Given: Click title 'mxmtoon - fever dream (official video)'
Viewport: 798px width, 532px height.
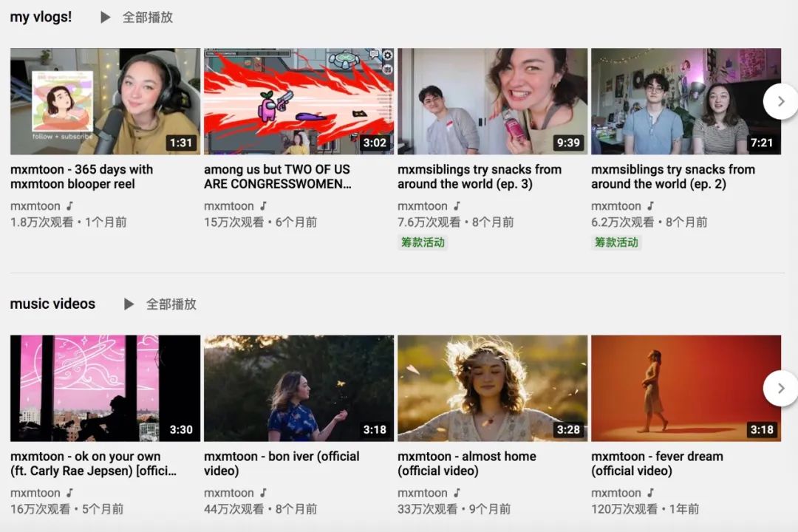Looking at the screenshot, I should (657, 463).
